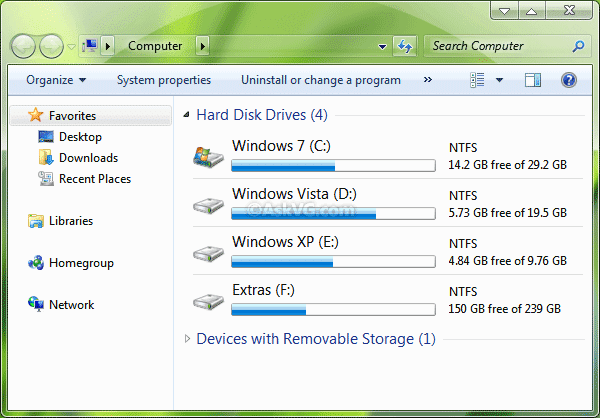Select the Windows XP (E:) drive icon
The height and width of the screenshot is (418, 600).
click(208, 254)
